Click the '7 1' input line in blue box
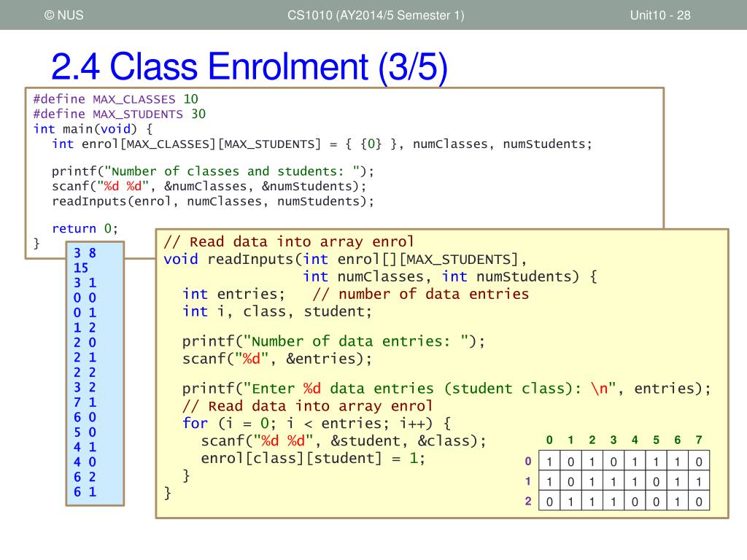 85,402
